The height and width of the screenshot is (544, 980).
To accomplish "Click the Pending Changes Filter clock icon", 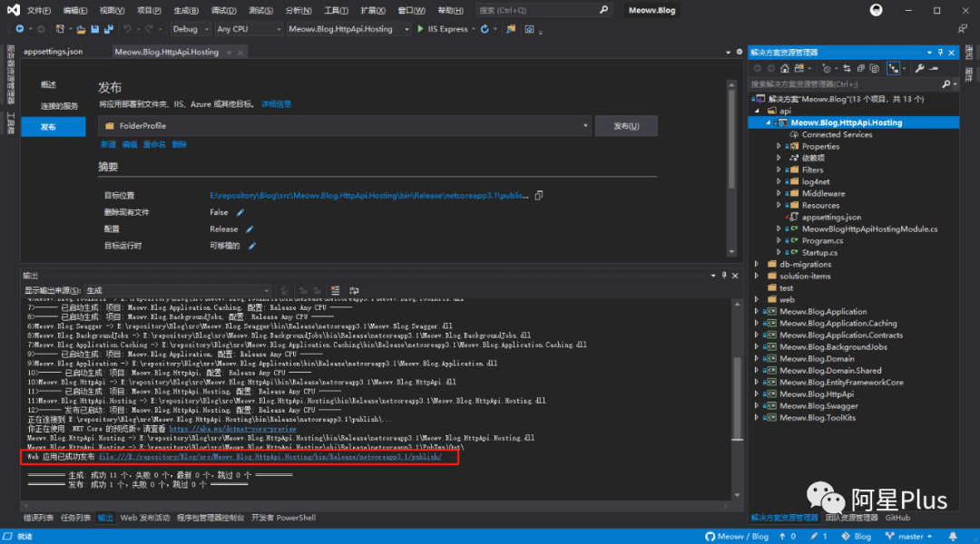I will point(827,69).
